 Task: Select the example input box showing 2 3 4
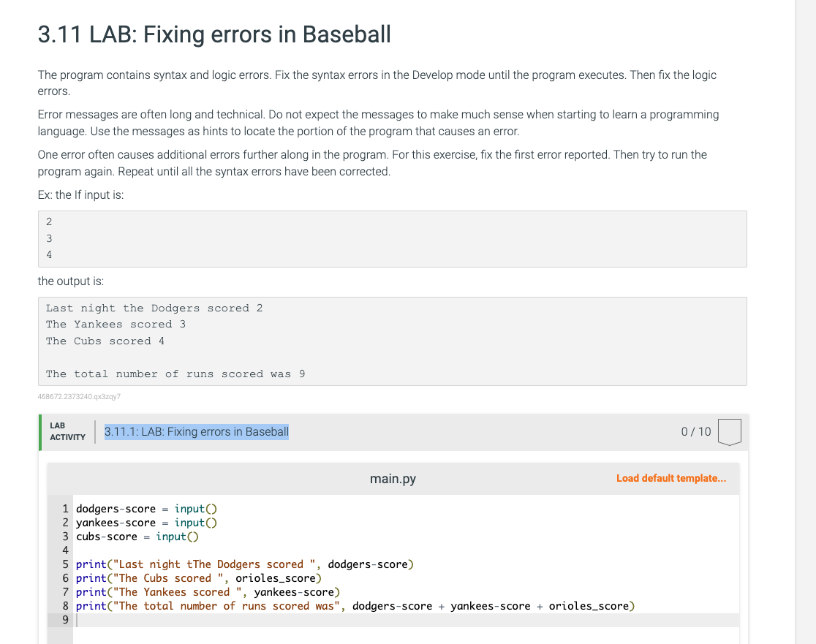[392, 238]
